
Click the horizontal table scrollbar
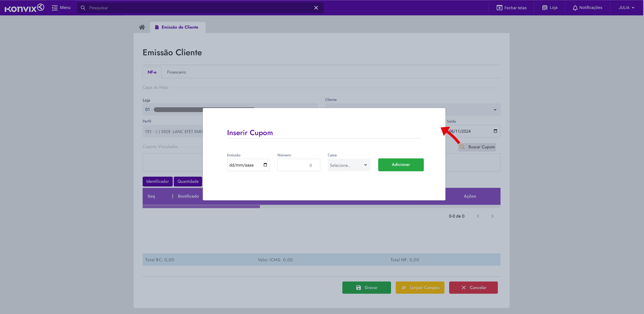point(201,207)
